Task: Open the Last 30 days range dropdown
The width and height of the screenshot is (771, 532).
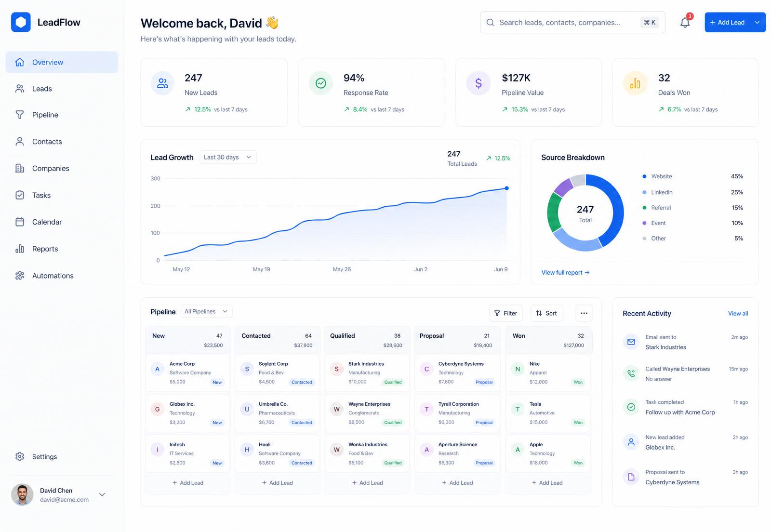Action: coord(228,157)
